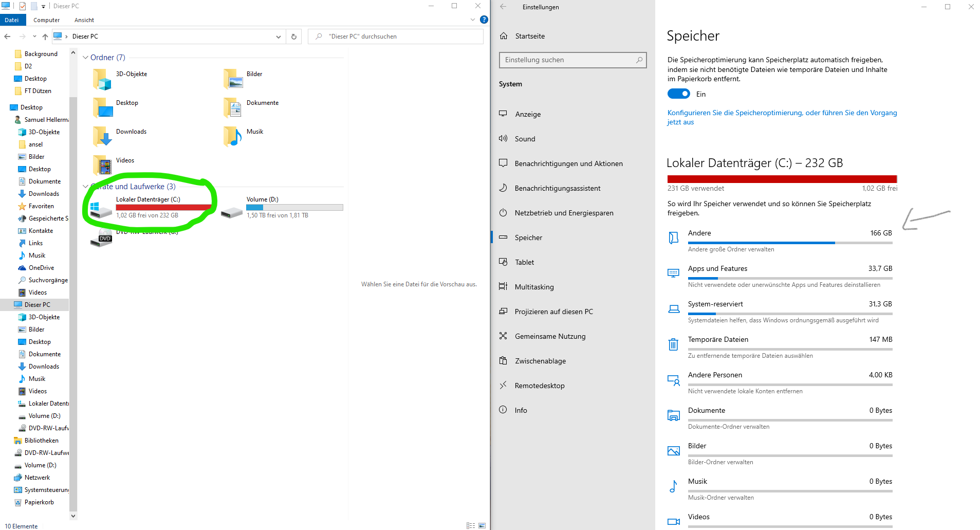980x530 pixels.
Task: Go back in Explorer navigation
Action: (x=7, y=36)
